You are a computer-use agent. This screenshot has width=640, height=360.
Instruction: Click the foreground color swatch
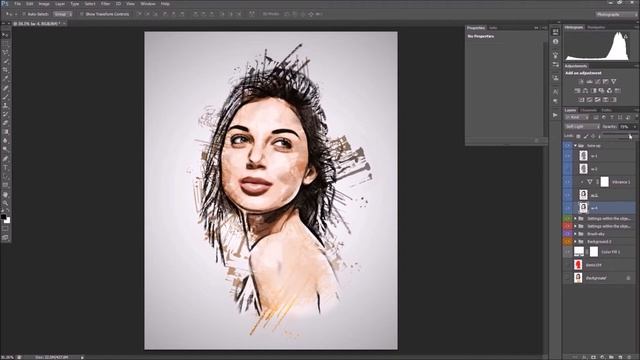tap(3, 217)
